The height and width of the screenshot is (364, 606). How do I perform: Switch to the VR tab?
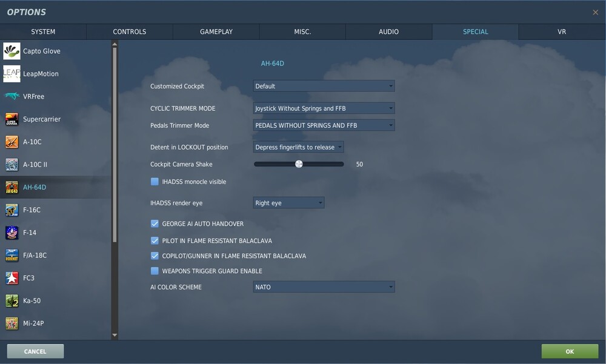point(562,31)
